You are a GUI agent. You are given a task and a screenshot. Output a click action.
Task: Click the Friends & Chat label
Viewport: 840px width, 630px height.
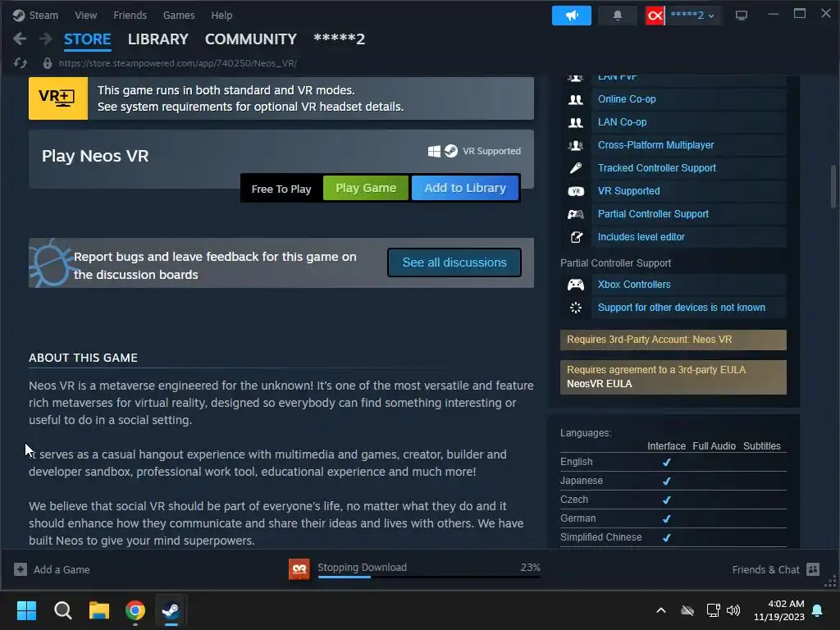point(765,570)
